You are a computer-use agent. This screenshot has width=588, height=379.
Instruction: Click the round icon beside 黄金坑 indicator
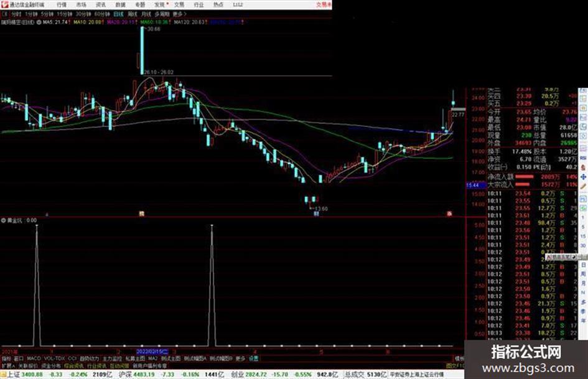click(3, 220)
